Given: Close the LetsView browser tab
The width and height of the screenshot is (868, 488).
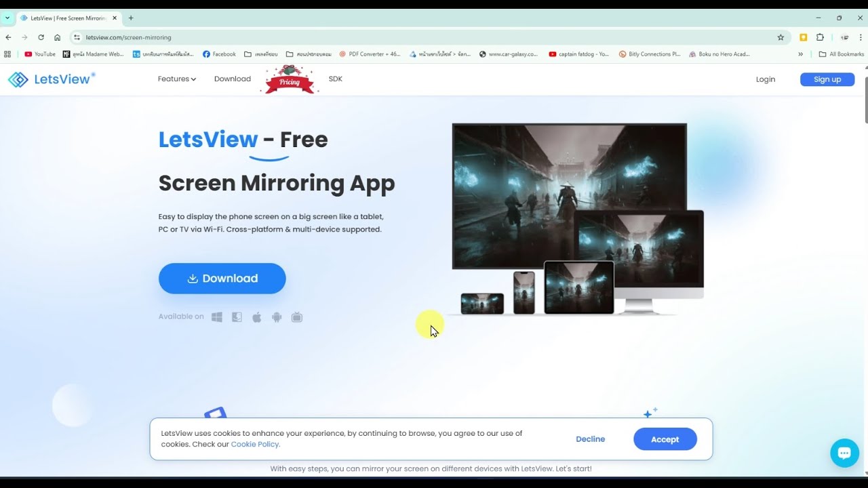Looking at the screenshot, I should (115, 18).
